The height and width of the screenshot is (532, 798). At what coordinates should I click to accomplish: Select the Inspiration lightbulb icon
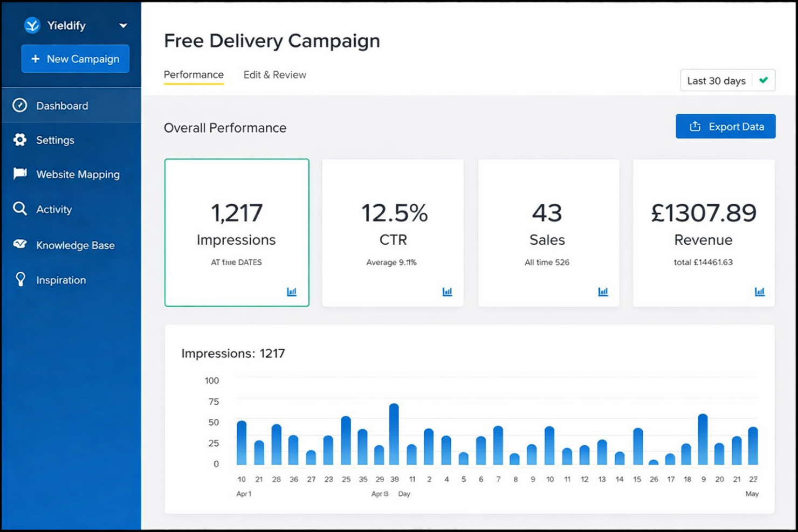click(20, 279)
